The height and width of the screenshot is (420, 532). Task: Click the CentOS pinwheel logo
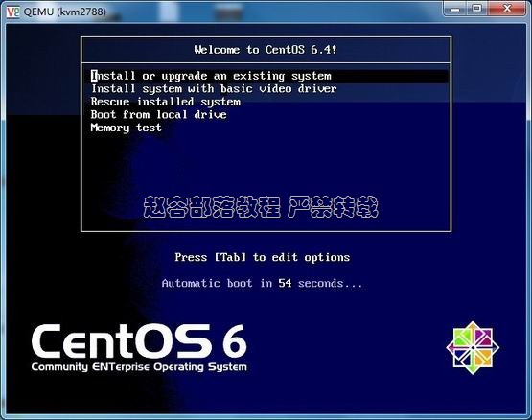[x=473, y=348]
